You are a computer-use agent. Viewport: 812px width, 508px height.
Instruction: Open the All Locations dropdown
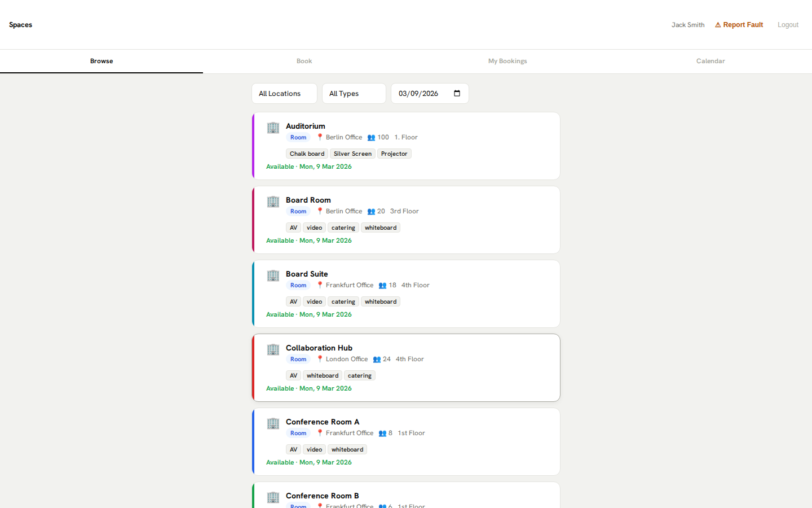(x=284, y=93)
